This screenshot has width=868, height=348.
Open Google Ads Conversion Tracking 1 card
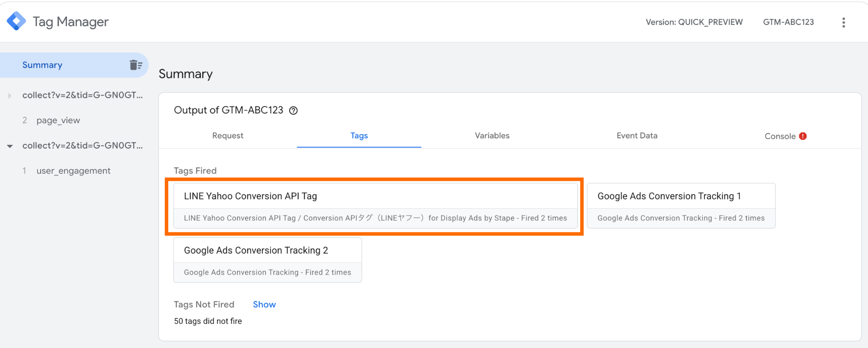point(681,206)
